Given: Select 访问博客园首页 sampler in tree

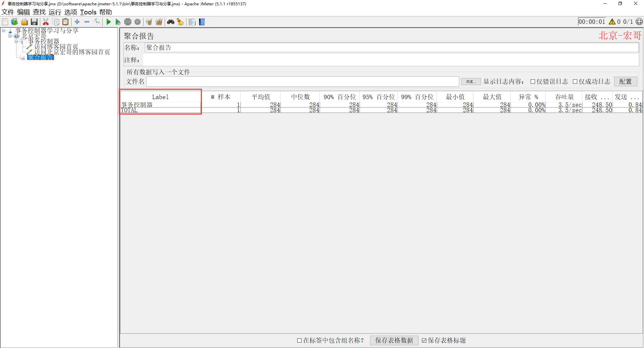Looking at the screenshot, I should click(x=56, y=47).
